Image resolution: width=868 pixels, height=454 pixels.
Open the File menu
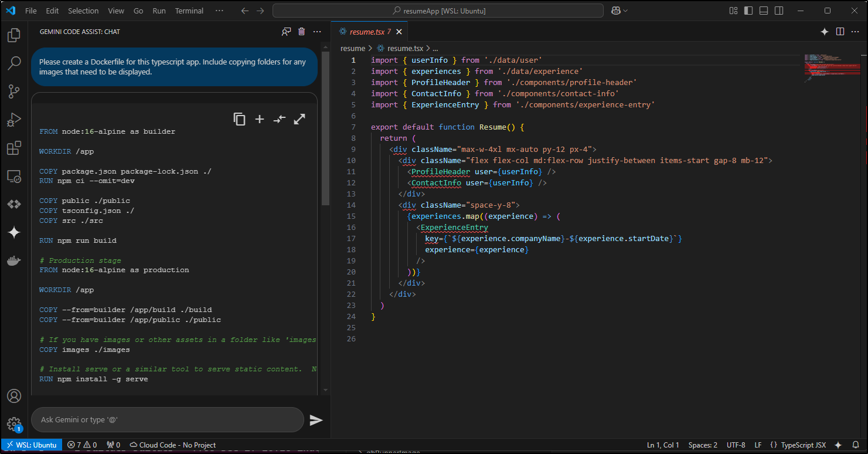point(31,11)
